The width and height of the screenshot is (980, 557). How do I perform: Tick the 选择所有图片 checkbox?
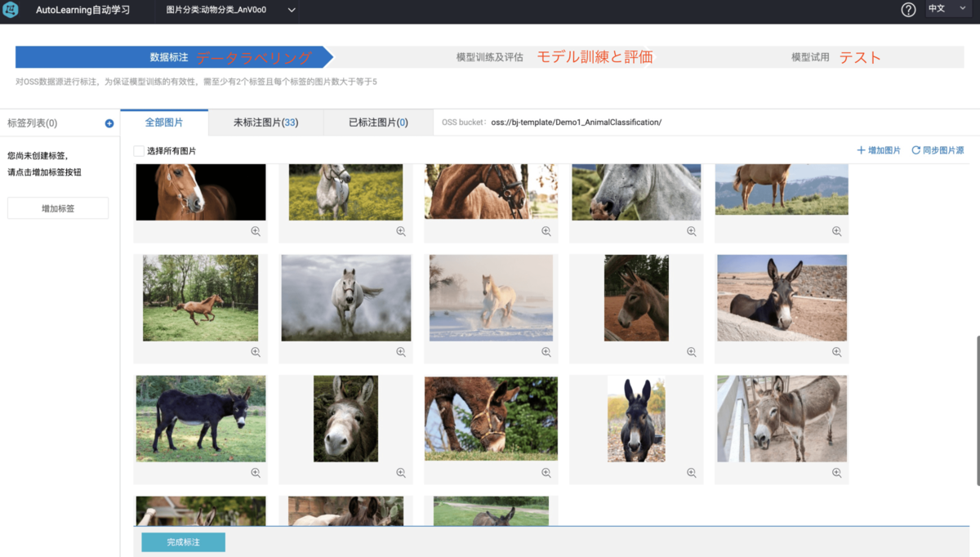click(x=139, y=151)
